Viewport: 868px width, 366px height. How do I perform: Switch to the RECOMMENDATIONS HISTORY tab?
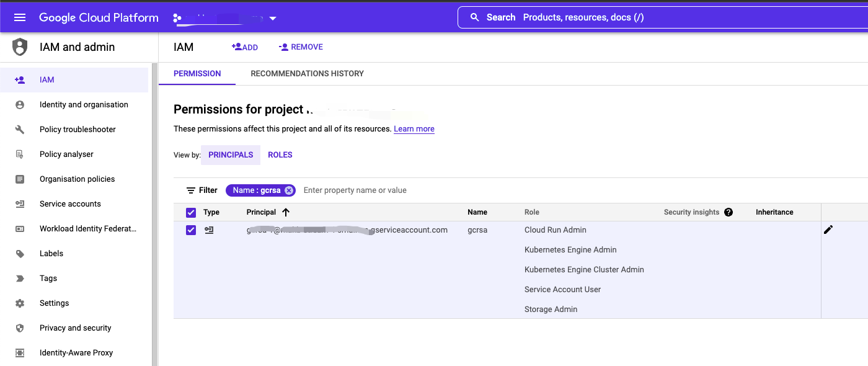307,73
